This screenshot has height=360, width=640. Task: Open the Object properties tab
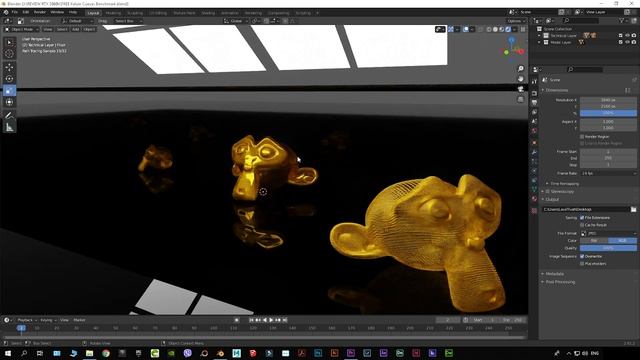tap(534, 142)
